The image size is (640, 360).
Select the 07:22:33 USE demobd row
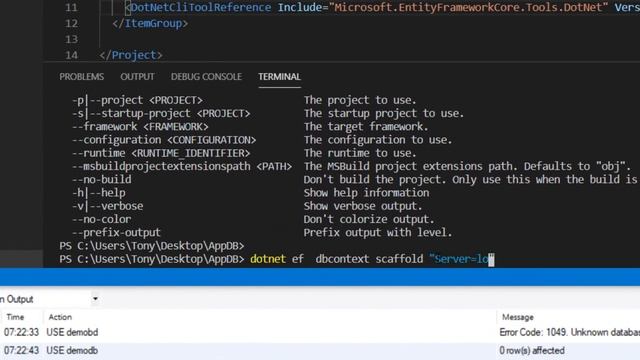coord(320,332)
